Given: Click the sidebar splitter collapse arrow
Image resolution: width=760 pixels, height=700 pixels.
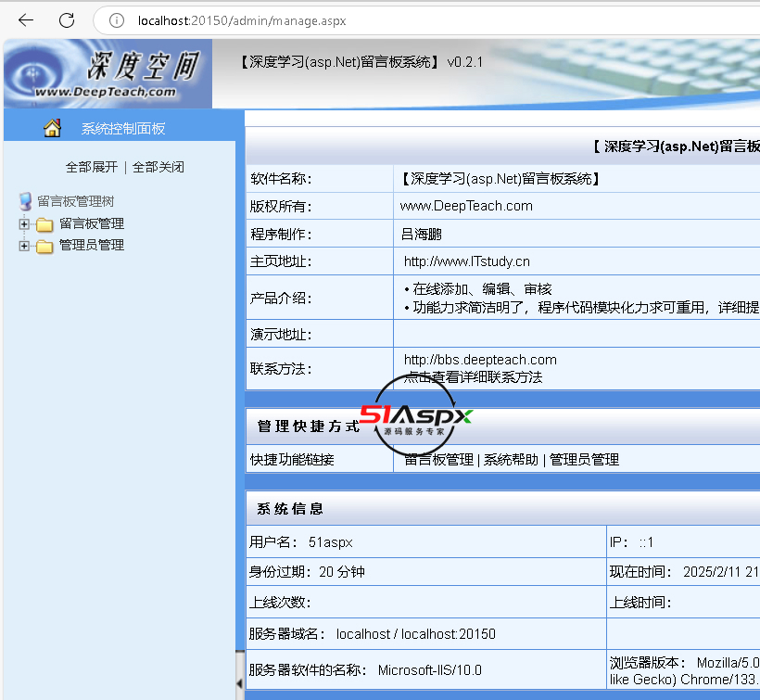Looking at the screenshot, I should tap(239, 683).
